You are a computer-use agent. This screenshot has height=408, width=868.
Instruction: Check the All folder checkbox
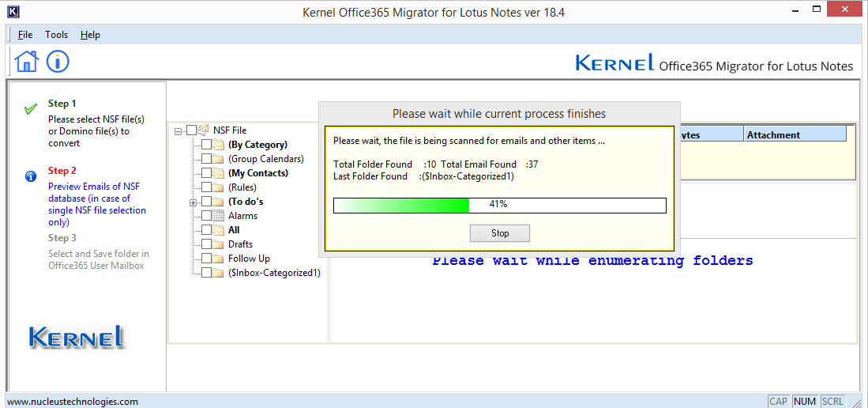(x=206, y=229)
